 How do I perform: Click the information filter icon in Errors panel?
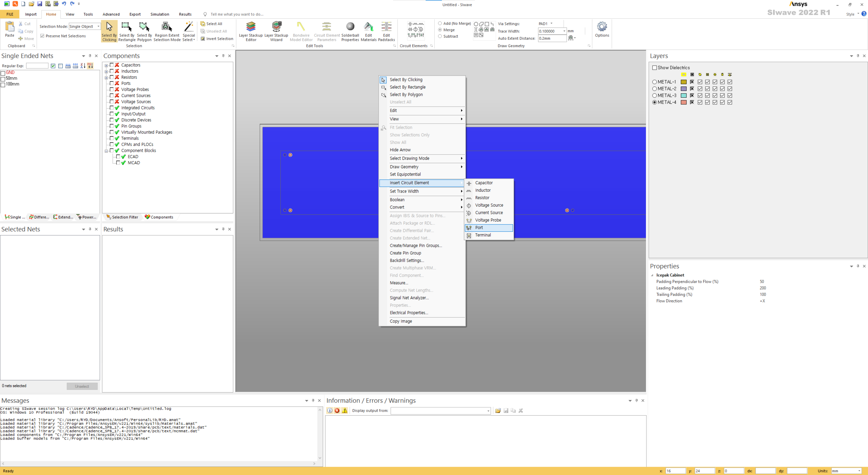330,411
